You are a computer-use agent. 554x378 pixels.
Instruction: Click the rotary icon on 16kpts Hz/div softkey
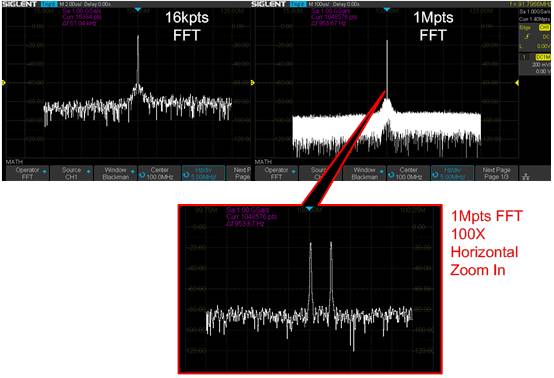pyautogui.click(x=186, y=175)
